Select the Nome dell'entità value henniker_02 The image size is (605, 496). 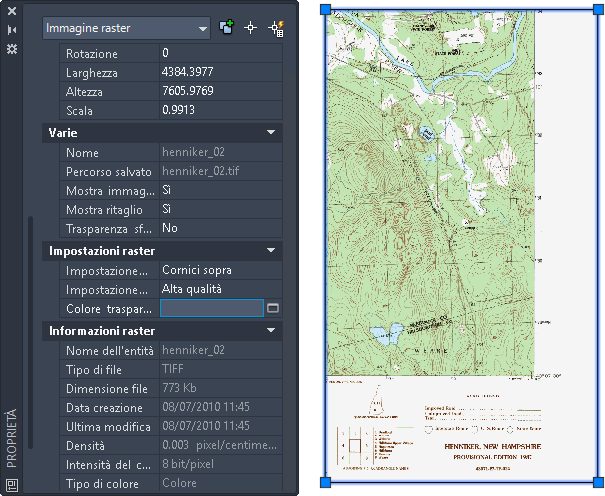tap(221, 350)
